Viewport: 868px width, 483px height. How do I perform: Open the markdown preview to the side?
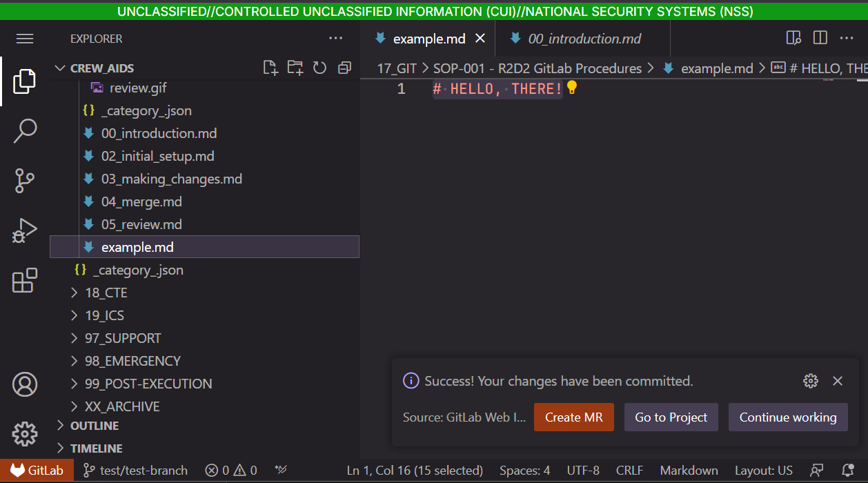point(793,38)
